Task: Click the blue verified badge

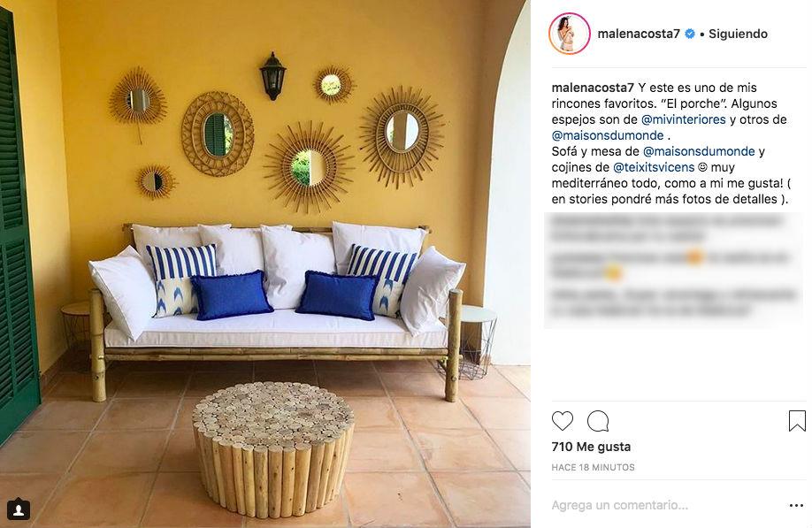Action: pos(690,34)
